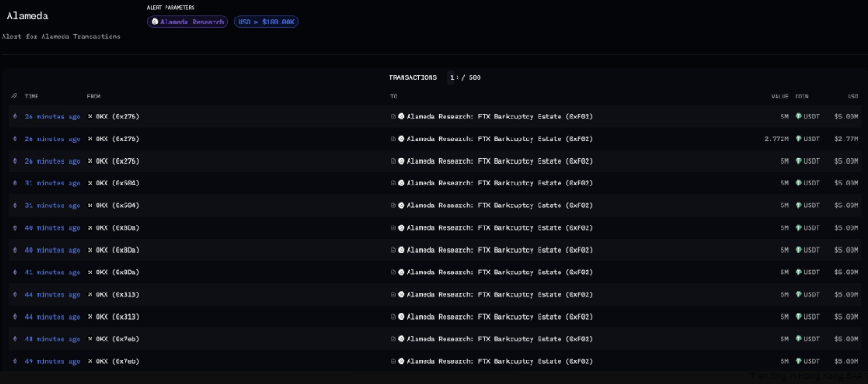Click the page number 1 field
This screenshot has height=384, width=868.
[x=451, y=77]
